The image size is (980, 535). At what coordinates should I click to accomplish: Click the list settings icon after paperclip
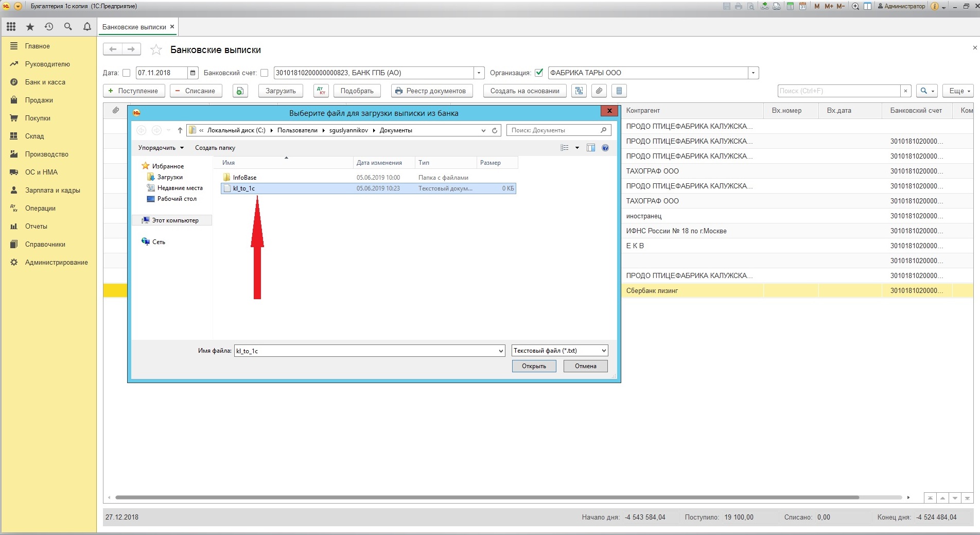(x=619, y=91)
